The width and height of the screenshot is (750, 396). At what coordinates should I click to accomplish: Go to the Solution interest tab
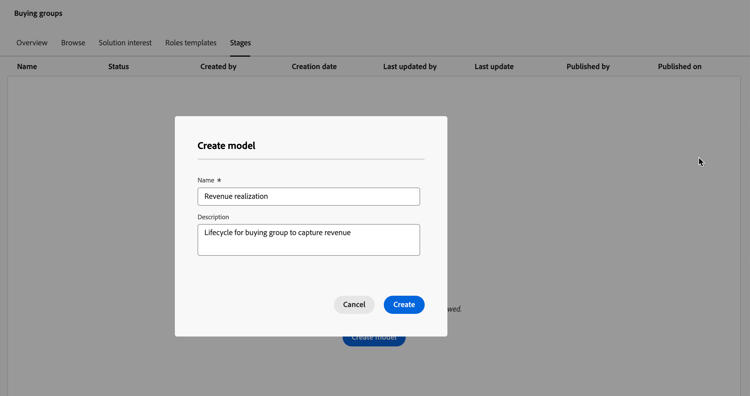pyautogui.click(x=125, y=43)
